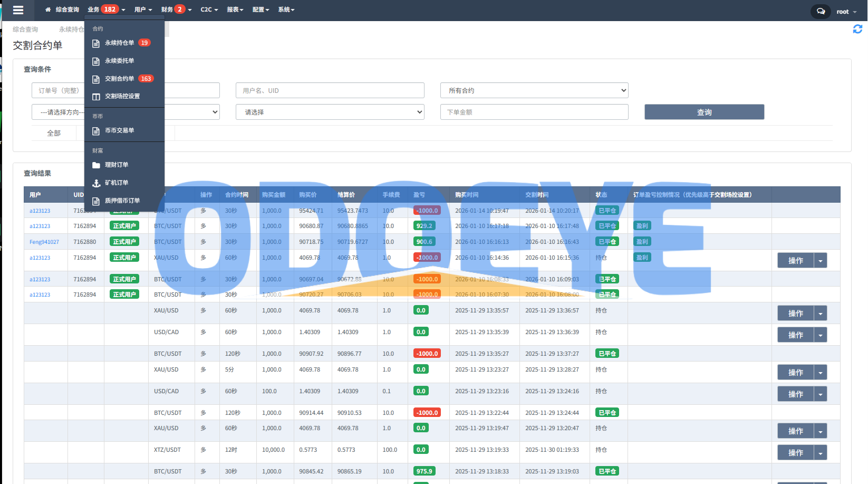The width and height of the screenshot is (868, 484).
Task: Select the 全部 filter tab
Action: pyautogui.click(x=54, y=133)
